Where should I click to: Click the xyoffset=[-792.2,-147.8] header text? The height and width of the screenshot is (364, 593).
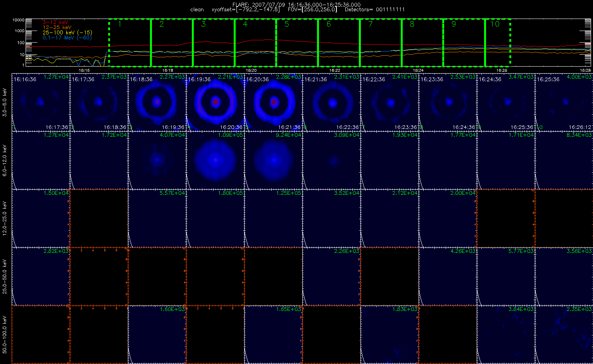click(246, 9)
